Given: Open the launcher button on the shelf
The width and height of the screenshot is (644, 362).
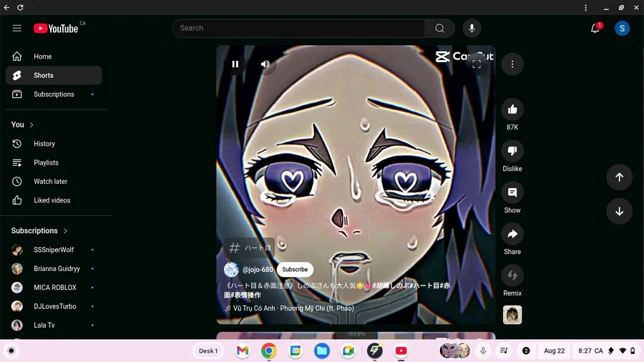Looking at the screenshot, I should coord(11,351).
